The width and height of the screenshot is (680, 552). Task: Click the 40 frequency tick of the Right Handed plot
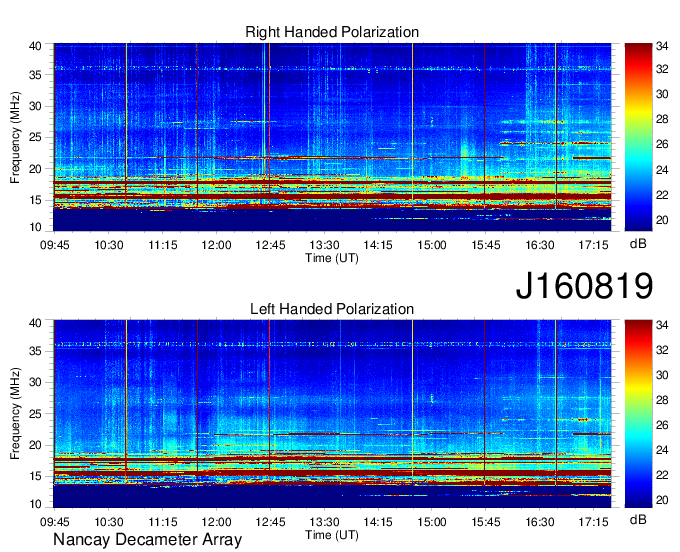[x=36, y=46]
